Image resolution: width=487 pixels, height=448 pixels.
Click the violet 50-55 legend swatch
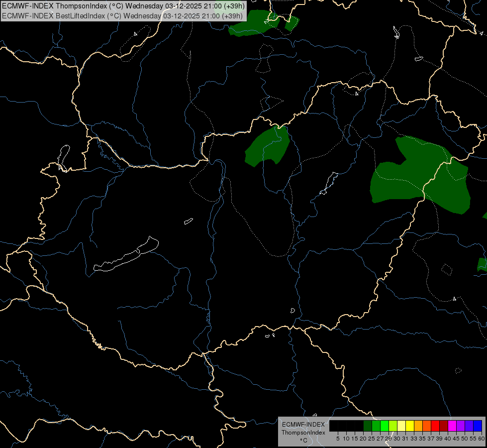[x=469, y=426]
